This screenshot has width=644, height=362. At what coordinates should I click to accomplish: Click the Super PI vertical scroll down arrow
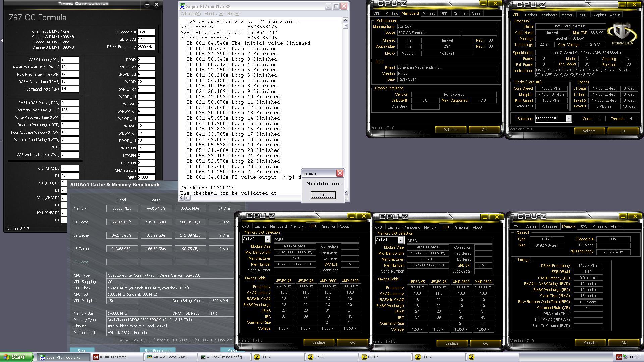[x=346, y=192]
